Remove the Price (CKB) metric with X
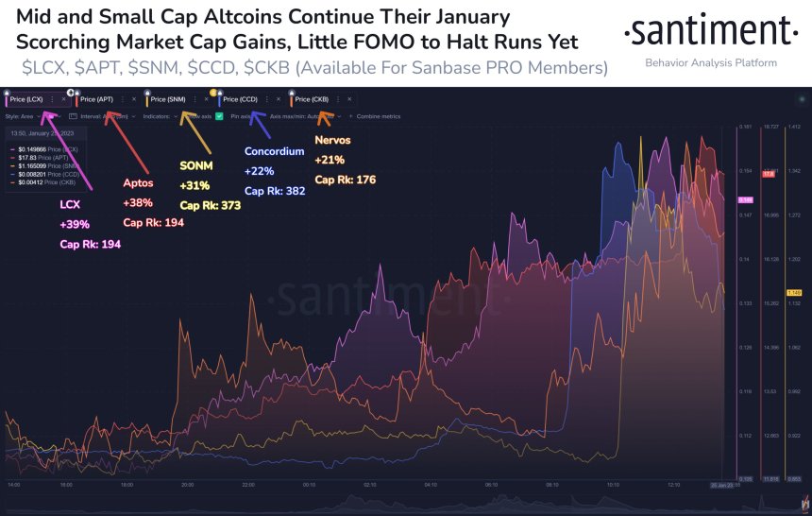The image size is (812, 516). pos(349,99)
